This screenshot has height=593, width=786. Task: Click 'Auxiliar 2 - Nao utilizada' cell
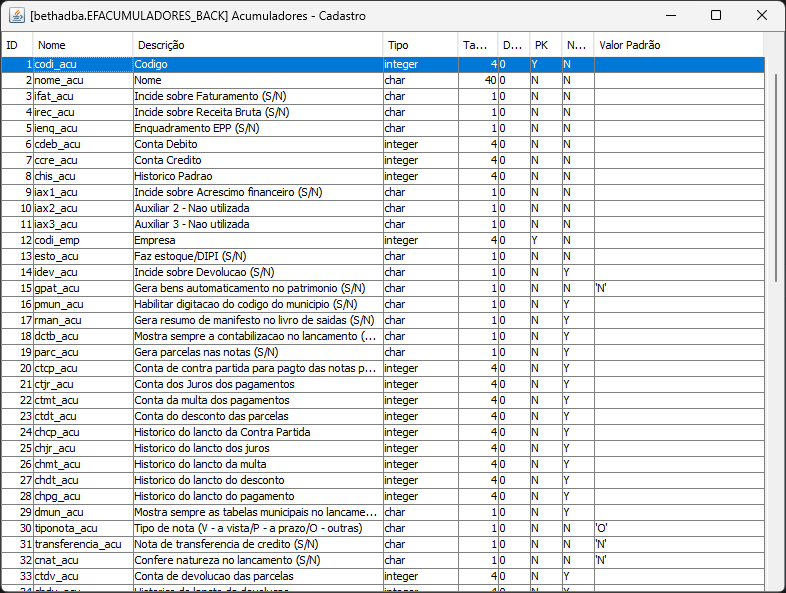pos(258,209)
